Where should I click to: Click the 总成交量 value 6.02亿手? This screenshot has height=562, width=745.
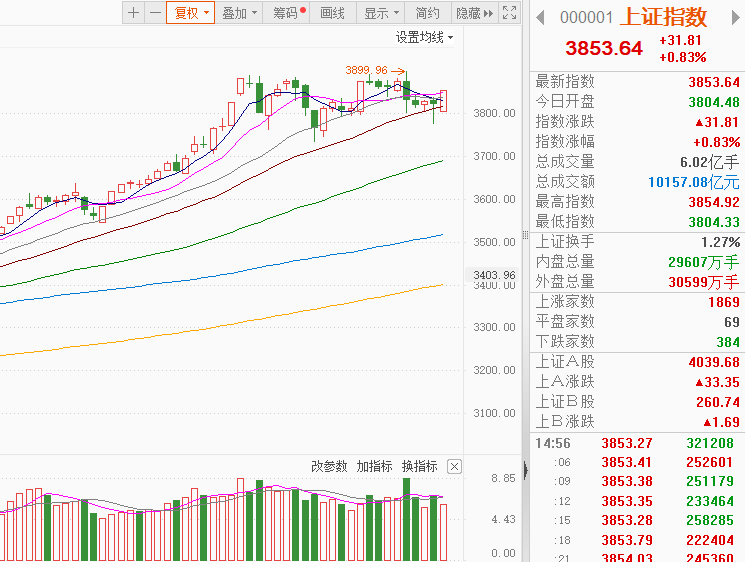click(709, 162)
